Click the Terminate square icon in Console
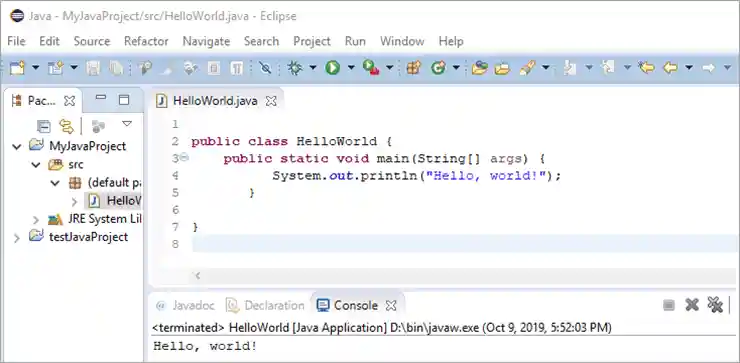 [x=668, y=305]
